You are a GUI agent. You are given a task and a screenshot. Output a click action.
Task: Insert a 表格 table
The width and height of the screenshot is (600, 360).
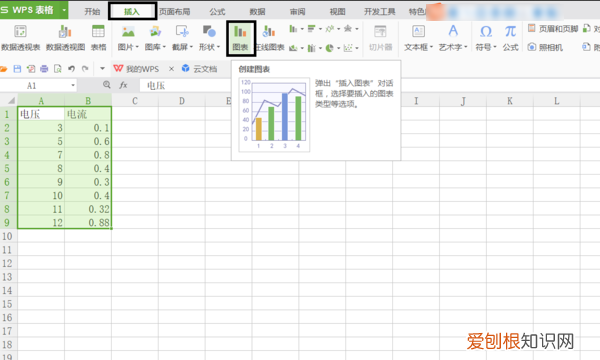coord(98,37)
